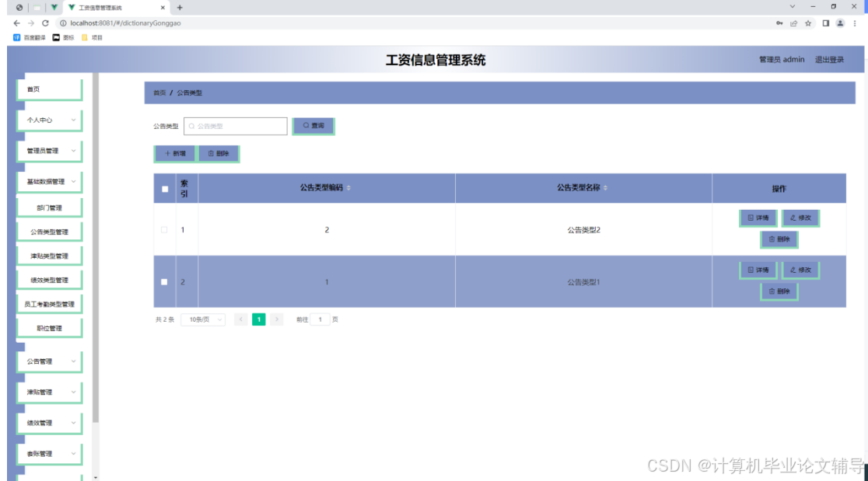Sort the table by 公告类型编码
Viewport: 868px width, 481px height.
pos(348,188)
